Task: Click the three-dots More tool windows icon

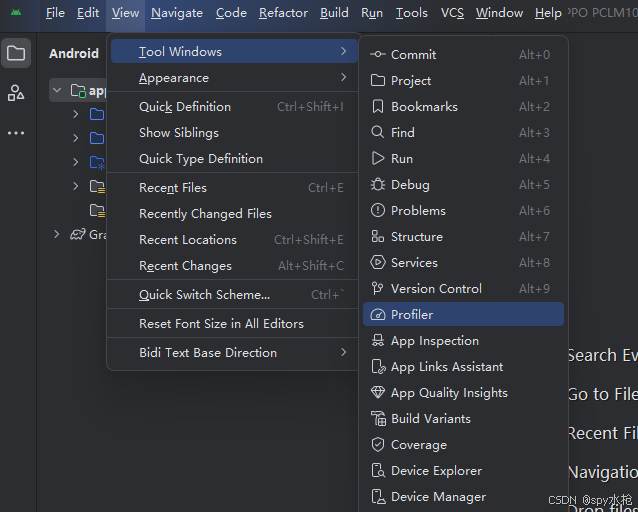Action: click(16, 133)
